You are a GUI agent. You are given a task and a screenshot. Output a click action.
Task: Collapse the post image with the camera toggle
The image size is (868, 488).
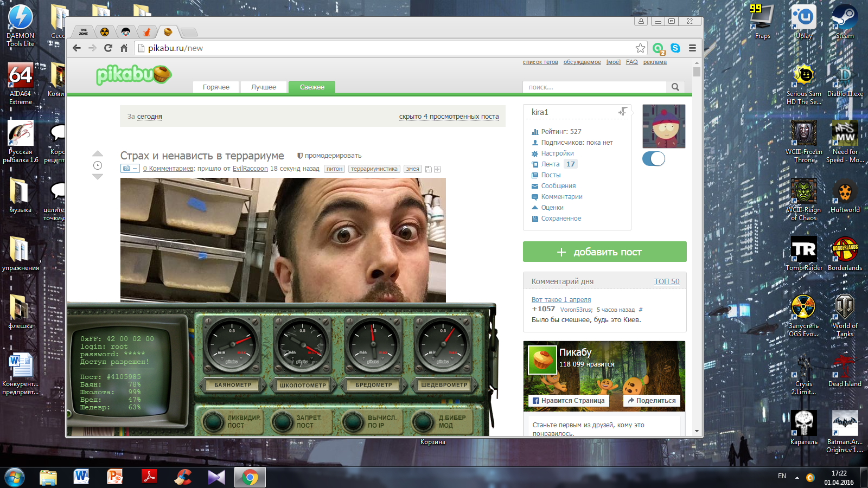tap(130, 169)
